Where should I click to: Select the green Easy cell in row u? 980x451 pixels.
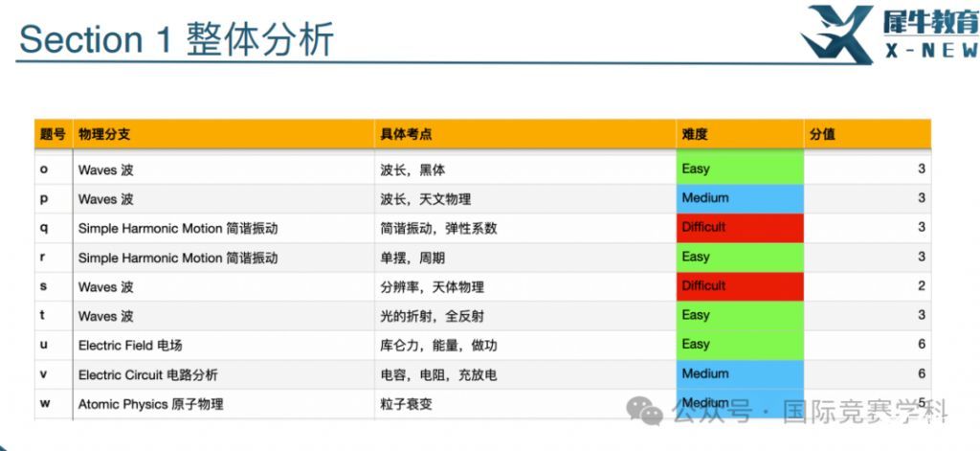tap(740, 346)
